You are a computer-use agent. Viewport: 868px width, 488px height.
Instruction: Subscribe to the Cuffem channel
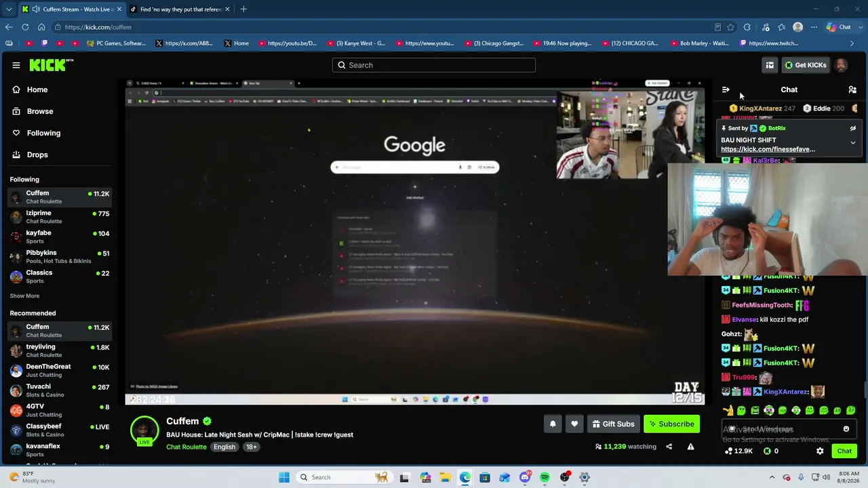(x=671, y=424)
